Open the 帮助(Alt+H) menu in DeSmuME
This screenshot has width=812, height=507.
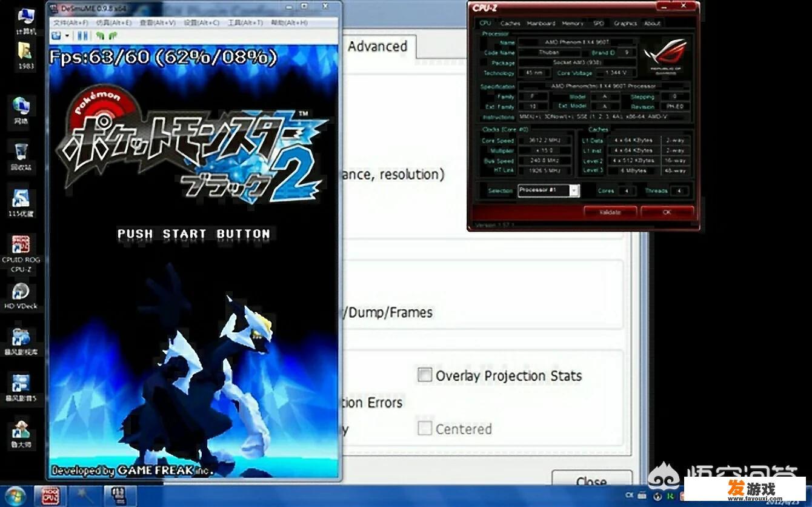tap(289, 23)
